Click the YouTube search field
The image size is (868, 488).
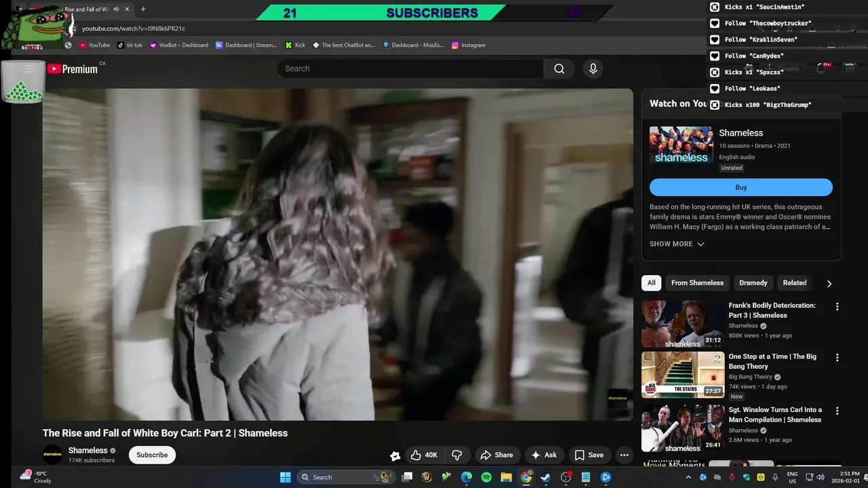click(x=410, y=68)
